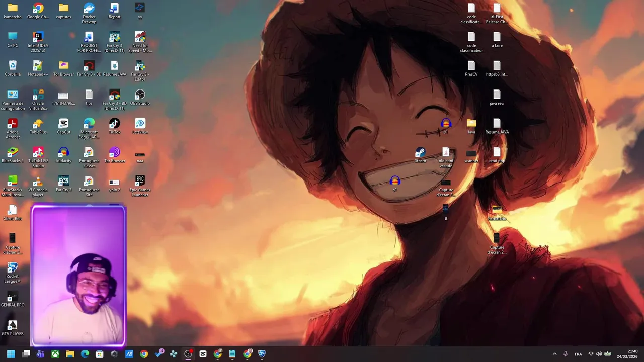Open Client Riot shortcut
This screenshot has height=362, width=644.
pos(13,213)
